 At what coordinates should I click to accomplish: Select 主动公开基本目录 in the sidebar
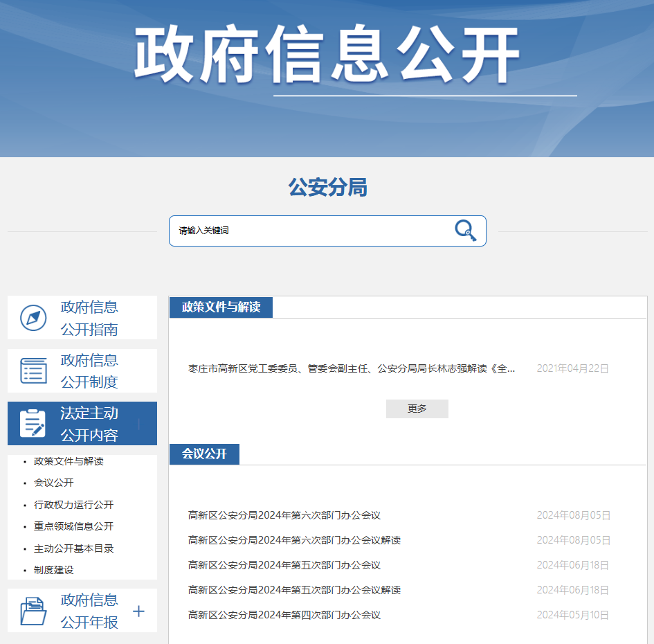(x=73, y=548)
